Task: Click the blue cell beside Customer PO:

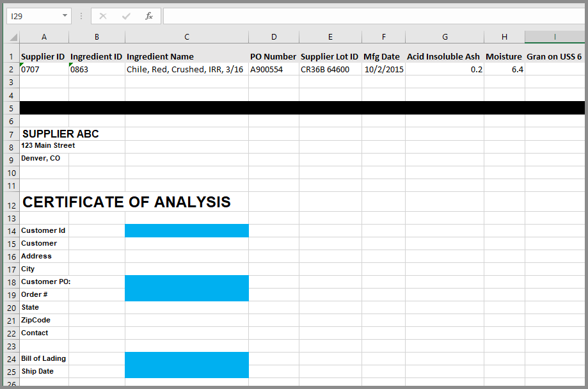Action: tap(187, 282)
